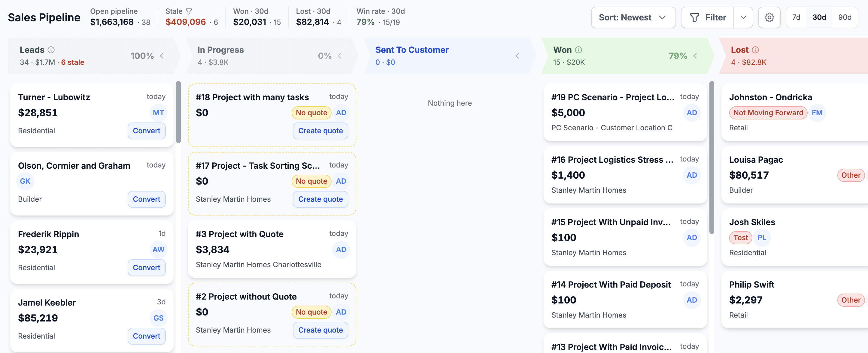
Task: Convert the Frederik Rippin lead
Action: pyautogui.click(x=146, y=267)
